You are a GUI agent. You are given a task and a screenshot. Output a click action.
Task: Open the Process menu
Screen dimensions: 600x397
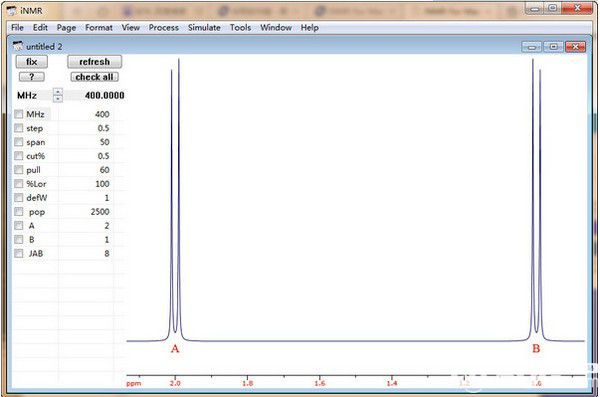coord(163,28)
